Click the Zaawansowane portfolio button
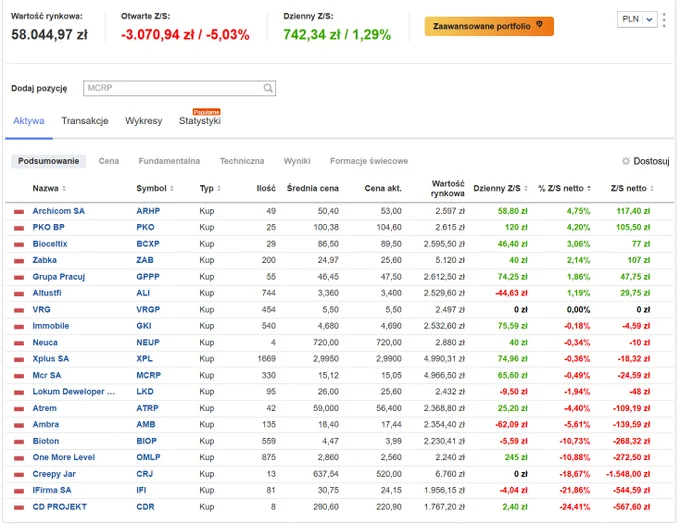The height and width of the screenshot is (524, 680). tap(489, 26)
